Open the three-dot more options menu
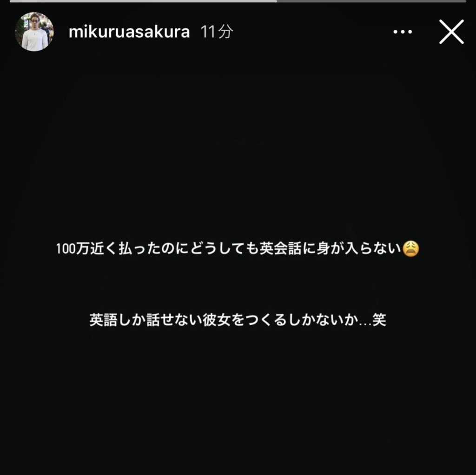The height and width of the screenshot is (475, 476). pos(403,32)
